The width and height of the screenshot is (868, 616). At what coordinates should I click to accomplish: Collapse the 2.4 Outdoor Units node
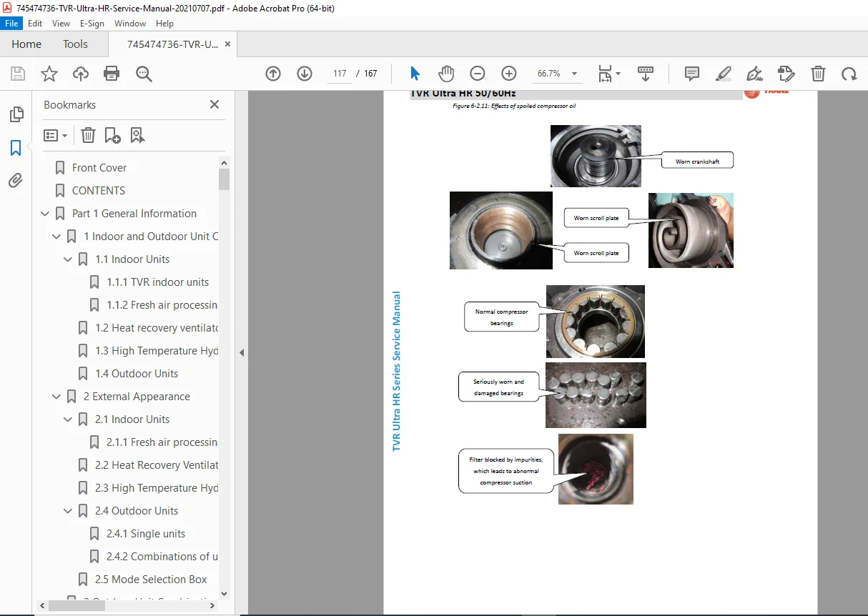pyautogui.click(x=68, y=511)
